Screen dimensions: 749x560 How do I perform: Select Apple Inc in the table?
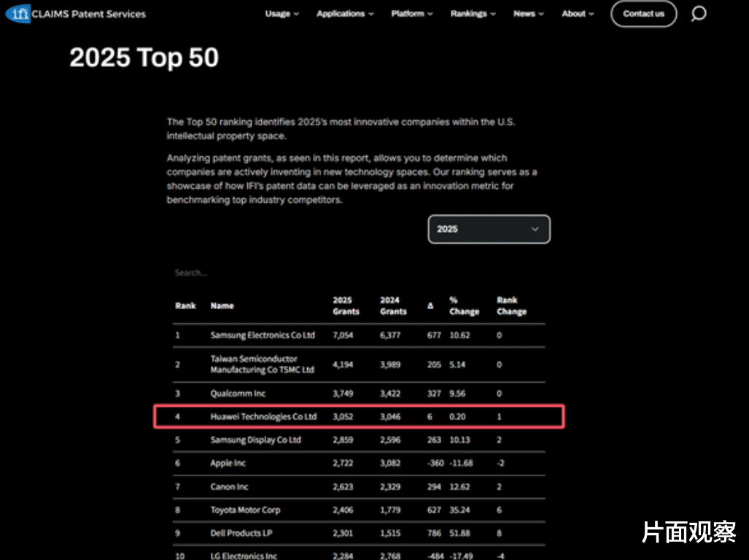(228, 463)
